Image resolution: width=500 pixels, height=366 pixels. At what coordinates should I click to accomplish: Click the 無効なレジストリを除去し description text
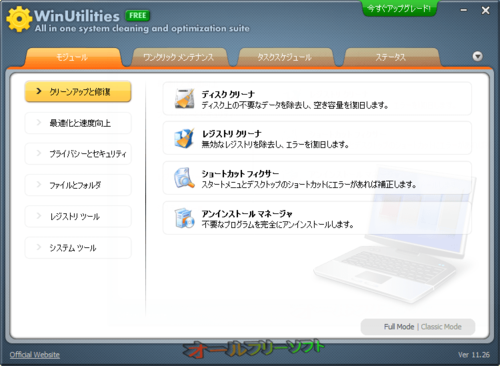[x=275, y=145]
